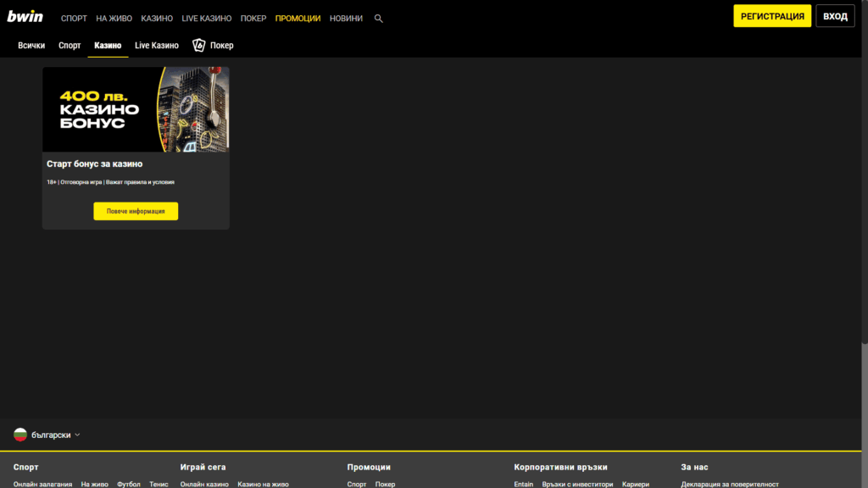Open search using the magnifier icon
Viewport: 868px width, 488px height.
click(x=378, y=17)
